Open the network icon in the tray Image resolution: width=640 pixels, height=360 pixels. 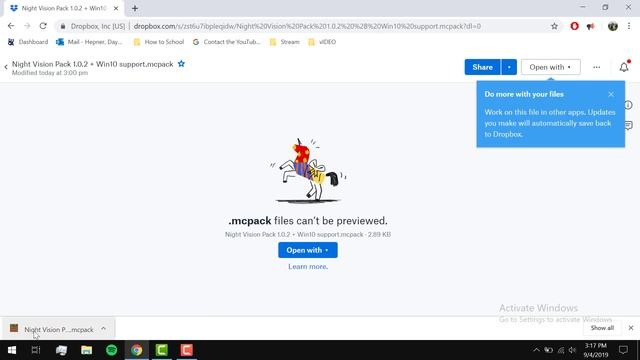coord(560,350)
